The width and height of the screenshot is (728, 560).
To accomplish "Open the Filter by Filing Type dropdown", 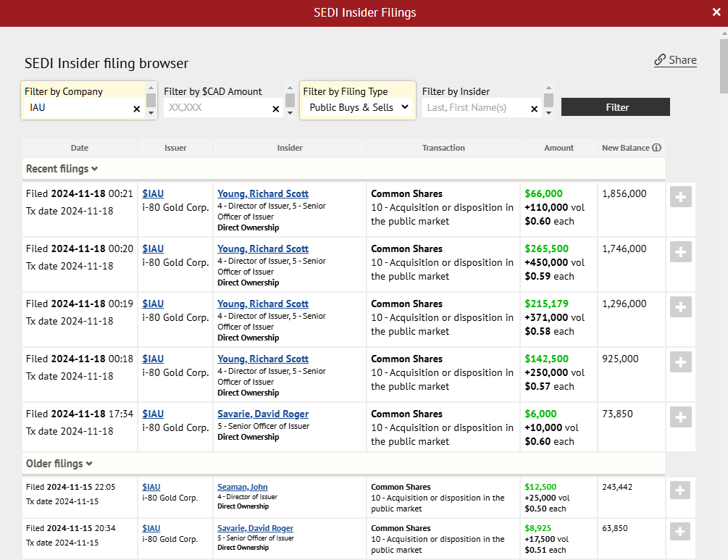I will pos(358,107).
